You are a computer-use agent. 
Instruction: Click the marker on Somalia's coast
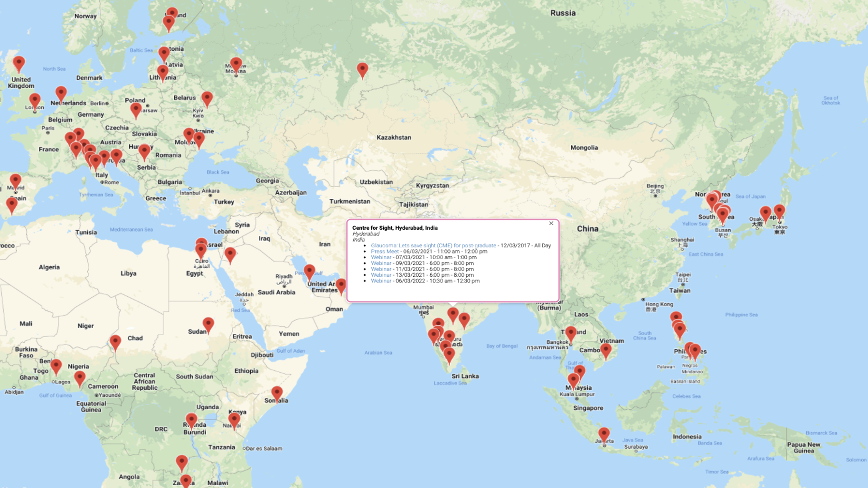click(x=277, y=393)
